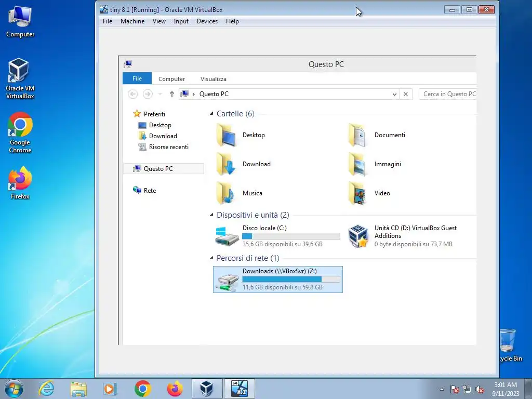Select Google Chrome desktop shortcut

tap(20, 132)
